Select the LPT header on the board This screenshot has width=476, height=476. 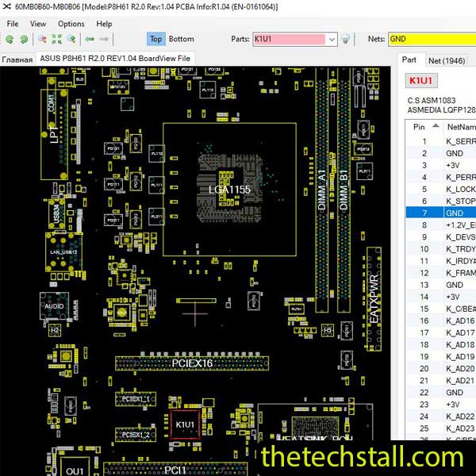(54, 135)
